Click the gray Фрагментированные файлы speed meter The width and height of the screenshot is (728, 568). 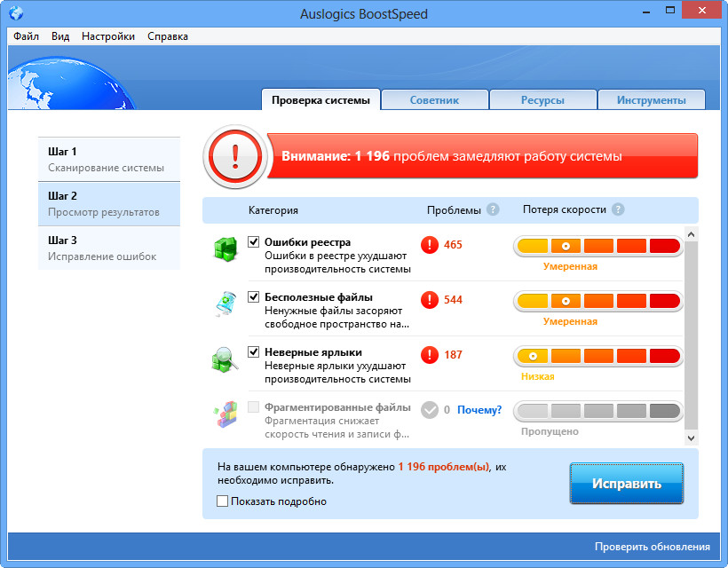[598, 411]
